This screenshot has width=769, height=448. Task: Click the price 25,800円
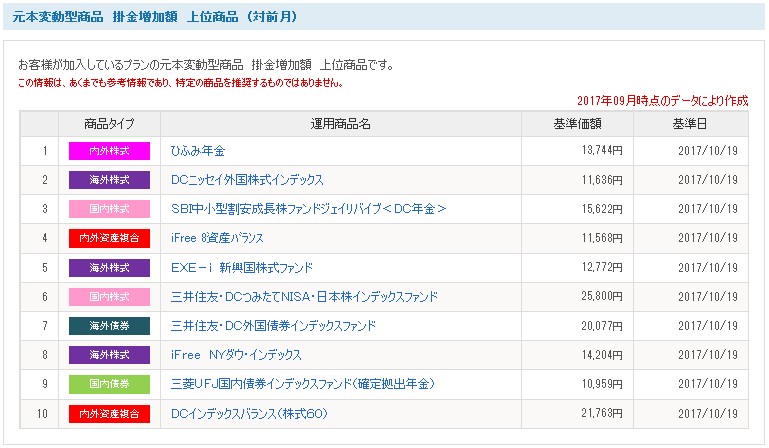[x=602, y=296]
